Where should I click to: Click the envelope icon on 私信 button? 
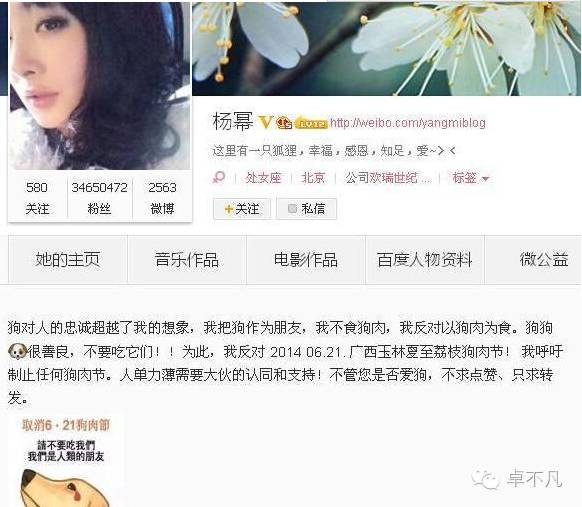(292, 209)
